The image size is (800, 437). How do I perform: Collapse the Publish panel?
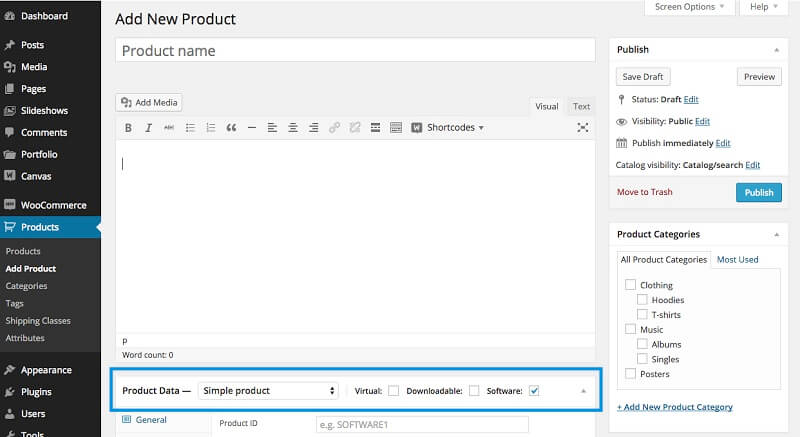click(x=777, y=50)
